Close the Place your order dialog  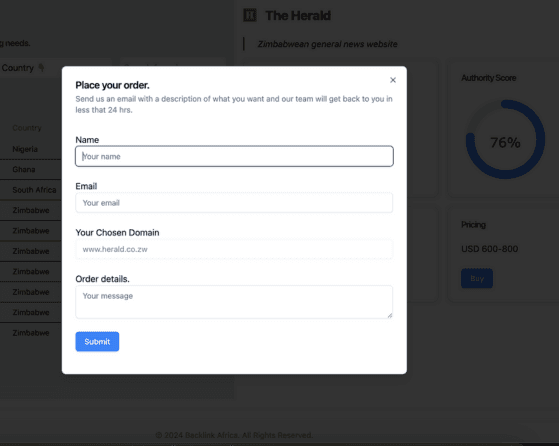[393, 80]
